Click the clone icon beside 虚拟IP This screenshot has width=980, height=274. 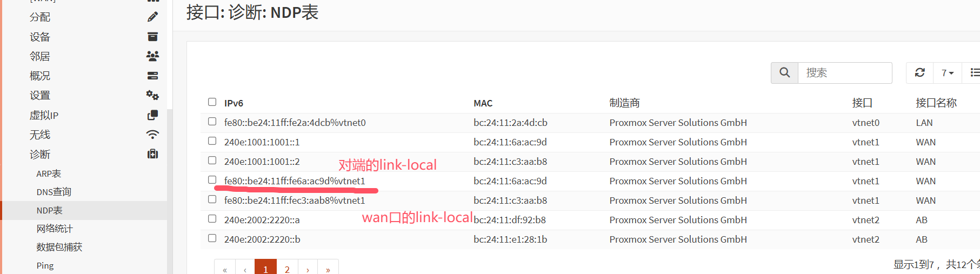[152, 115]
